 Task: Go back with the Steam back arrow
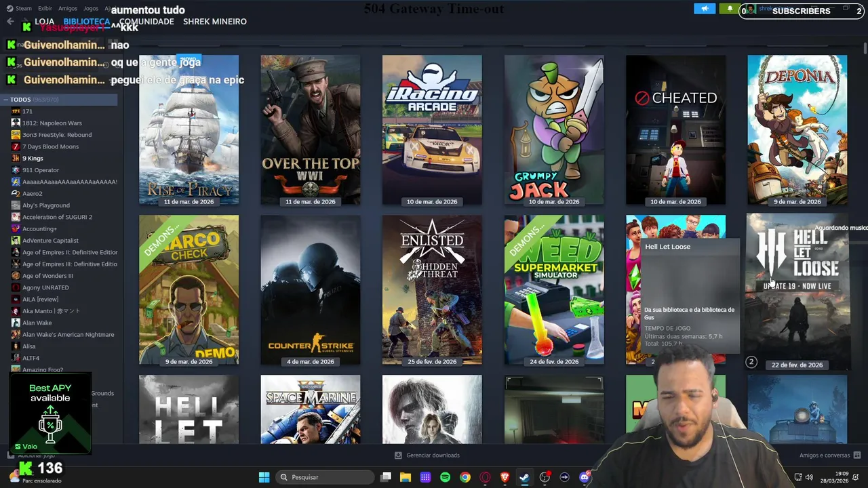pyautogui.click(x=10, y=22)
